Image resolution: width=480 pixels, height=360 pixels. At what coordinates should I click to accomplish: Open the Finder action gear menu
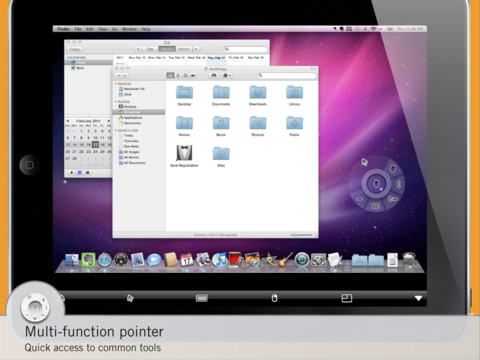(227, 75)
